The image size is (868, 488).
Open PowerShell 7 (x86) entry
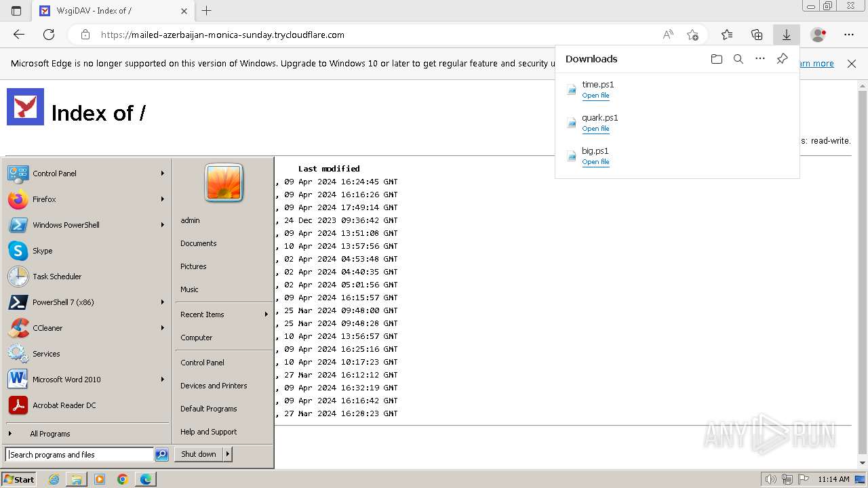[87, 302]
